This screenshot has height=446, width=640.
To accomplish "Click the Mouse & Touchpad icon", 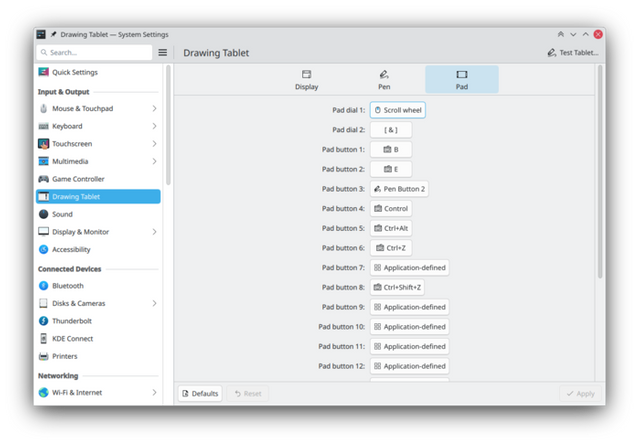I will [x=43, y=109].
